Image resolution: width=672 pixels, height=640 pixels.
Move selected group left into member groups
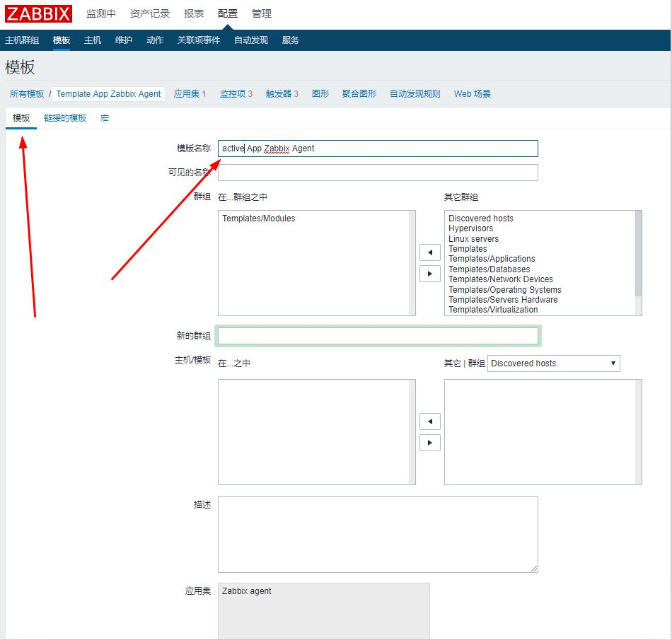click(430, 252)
